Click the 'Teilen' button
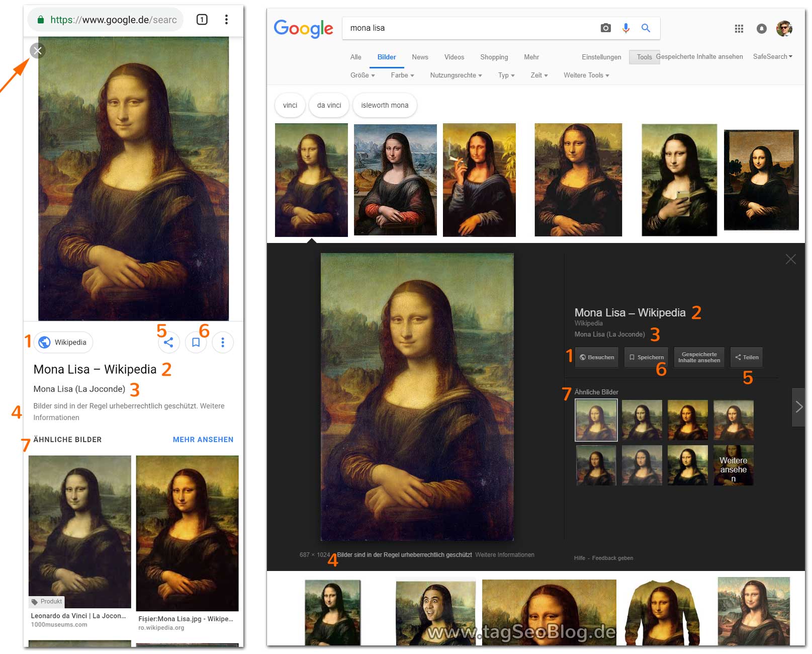The image size is (812, 654). [x=747, y=357]
